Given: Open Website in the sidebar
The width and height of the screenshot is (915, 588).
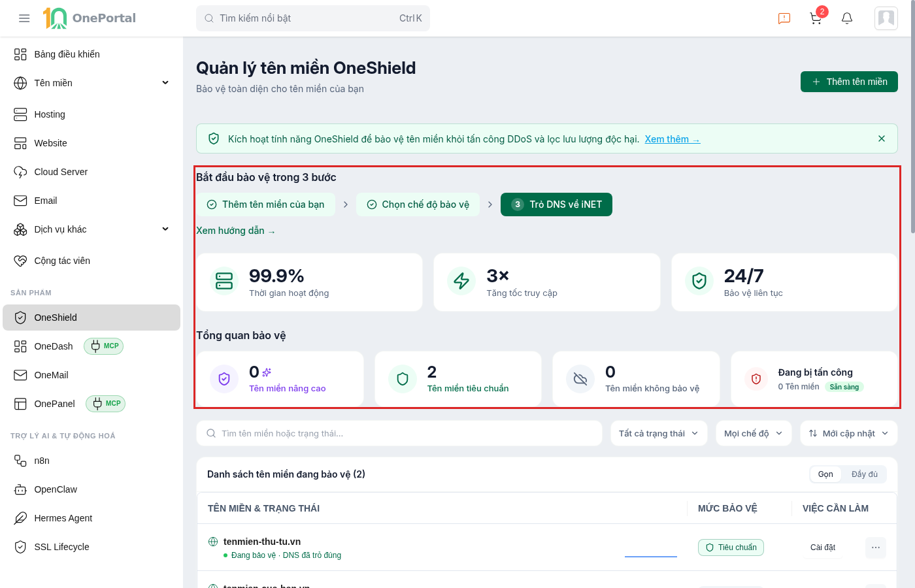Looking at the screenshot, I should [91, 143].
